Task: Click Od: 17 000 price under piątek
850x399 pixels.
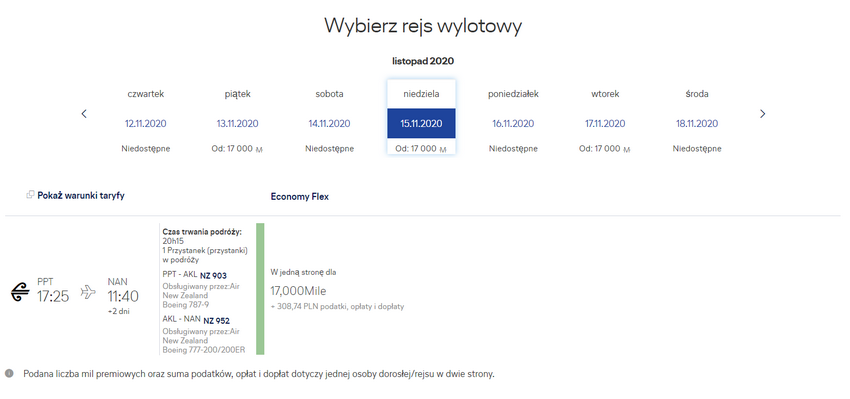Action: pos(237,149)
